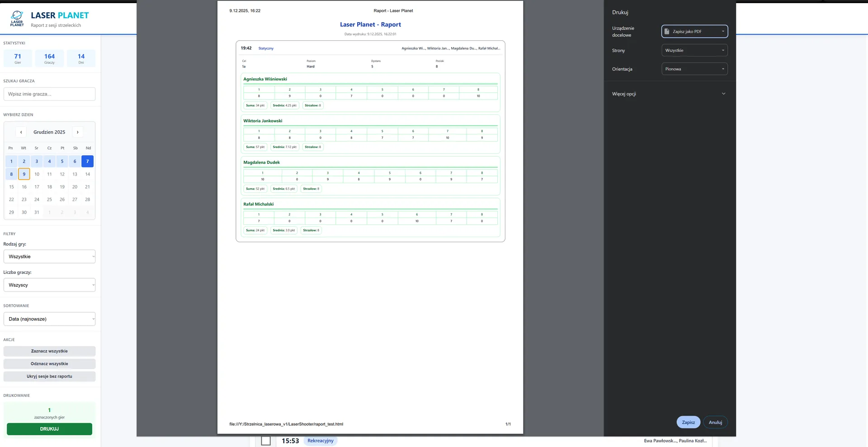Click the Zapisz button in print dialog
The height and width of the screenshot is (447, 868).
pos(688,422)
